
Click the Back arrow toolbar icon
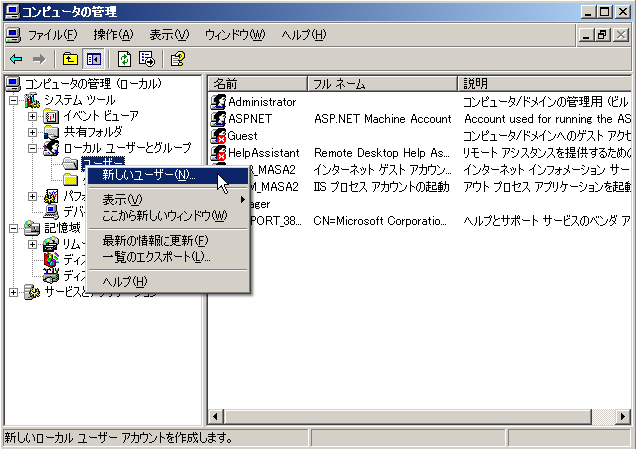click(16, 59)
